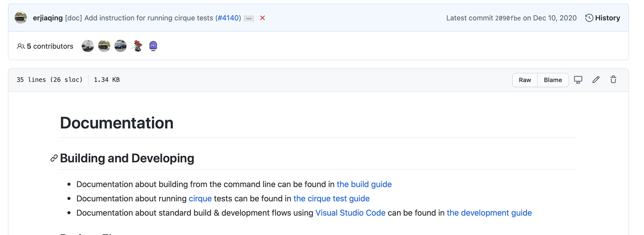Select the '1.34 KB' file size text
This screenshot has height=235, width=644.
click(107, 80)
